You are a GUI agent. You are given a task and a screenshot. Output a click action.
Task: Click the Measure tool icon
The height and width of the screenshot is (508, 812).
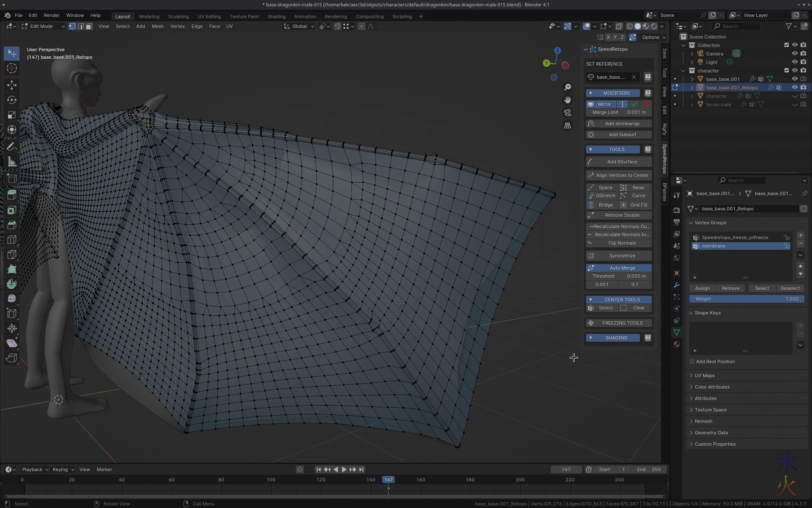[12, 162]
